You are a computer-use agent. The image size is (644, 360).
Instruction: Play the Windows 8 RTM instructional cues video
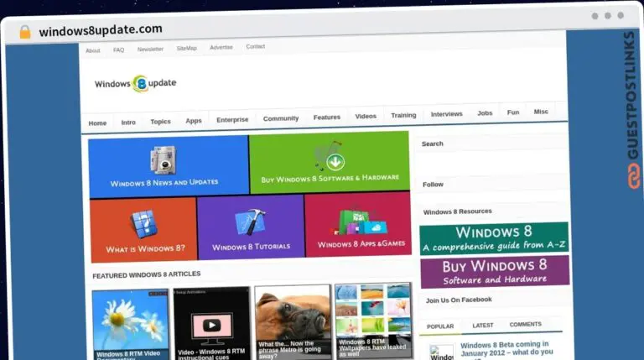pos(212,323)
